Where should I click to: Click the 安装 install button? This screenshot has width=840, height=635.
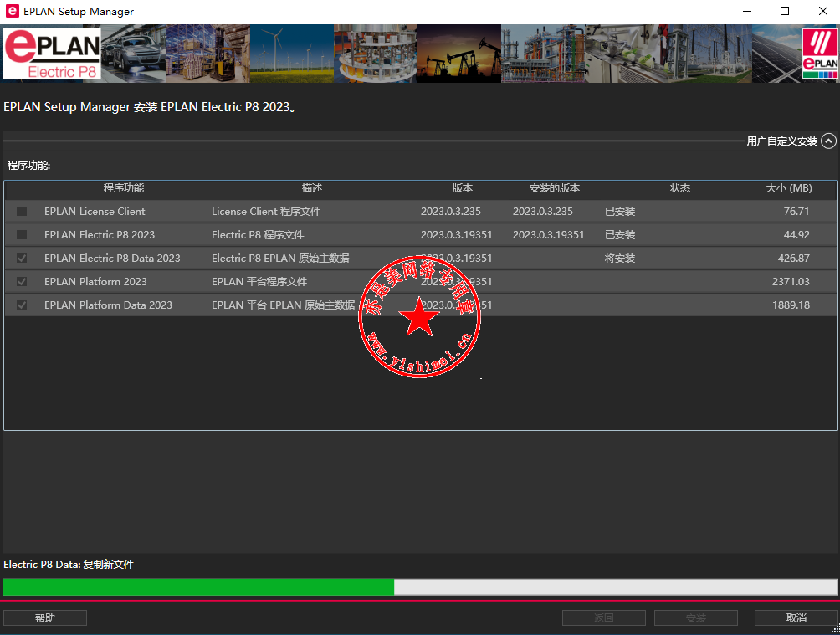click(696, 618)
